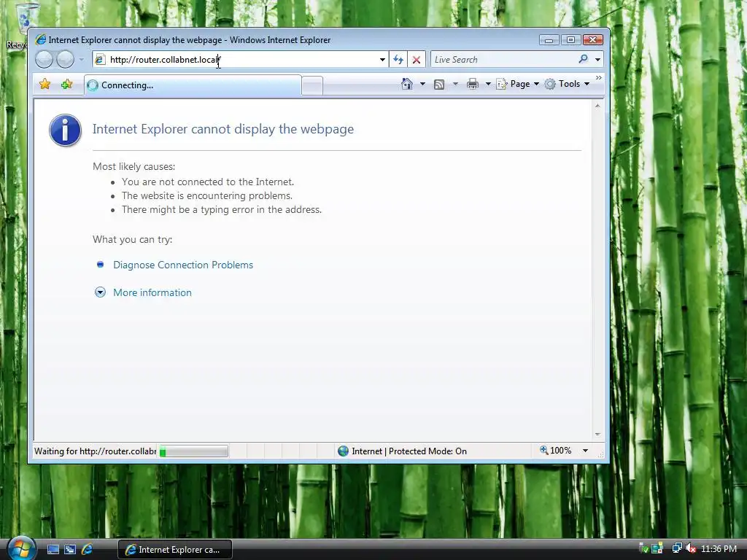Open the Page menu
Screen dimensions: 747x560
518,84
